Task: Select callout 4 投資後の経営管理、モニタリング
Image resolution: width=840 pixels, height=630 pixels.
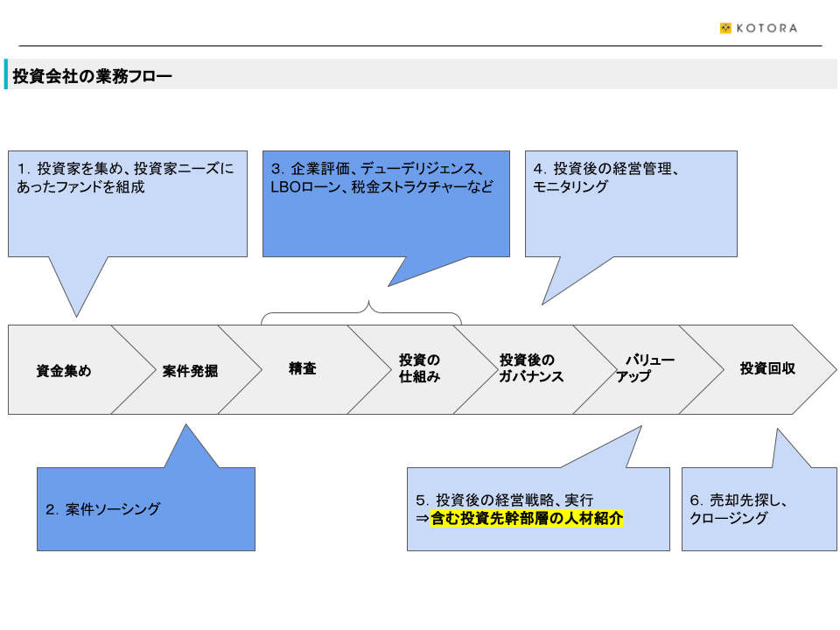Action: coord(631,204)
